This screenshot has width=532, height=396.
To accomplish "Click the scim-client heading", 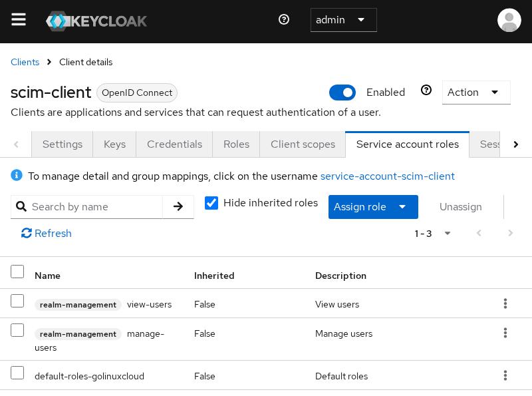I will coord(51,93).
